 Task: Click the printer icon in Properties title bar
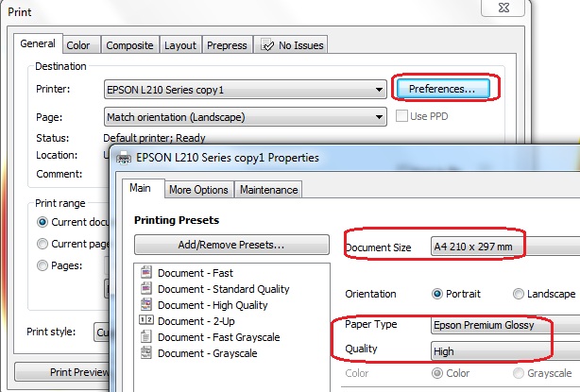point(124,158)
